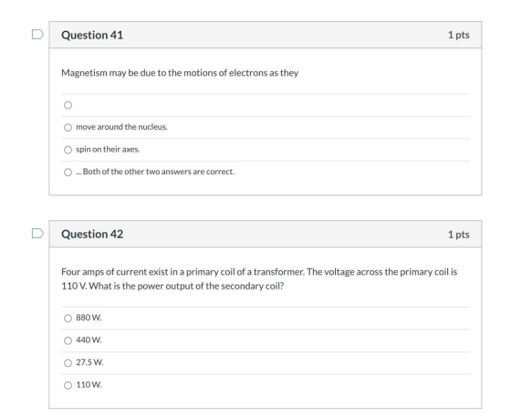Select 'spin on their axes' radio button
Screen dimensions: 511x420
(x=68, y=150)
